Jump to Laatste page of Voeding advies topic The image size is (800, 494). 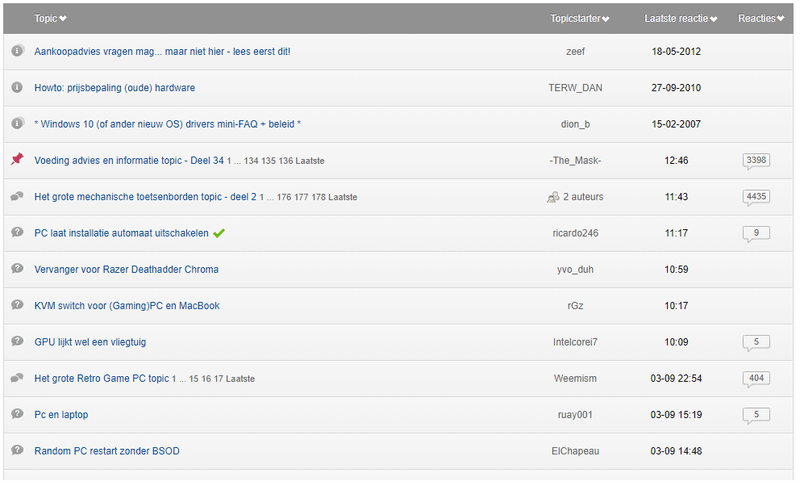point(310,161)
